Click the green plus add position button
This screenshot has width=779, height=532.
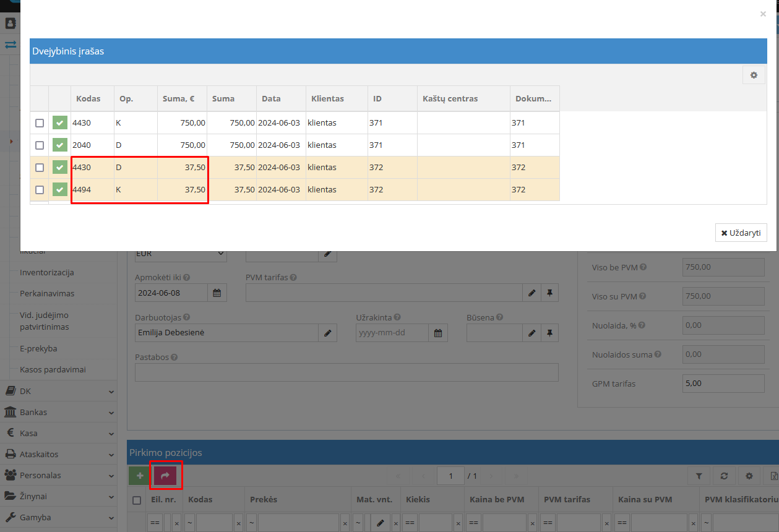coord(140,476)
